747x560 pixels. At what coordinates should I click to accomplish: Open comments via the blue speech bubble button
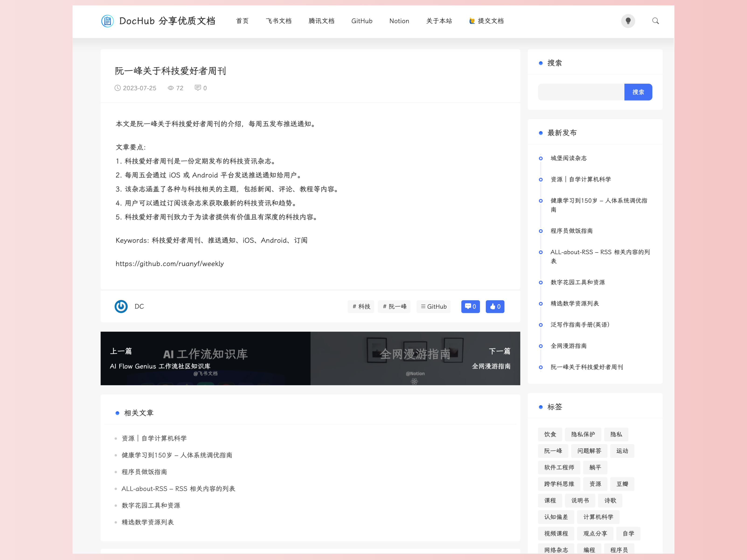pos(470,307)
